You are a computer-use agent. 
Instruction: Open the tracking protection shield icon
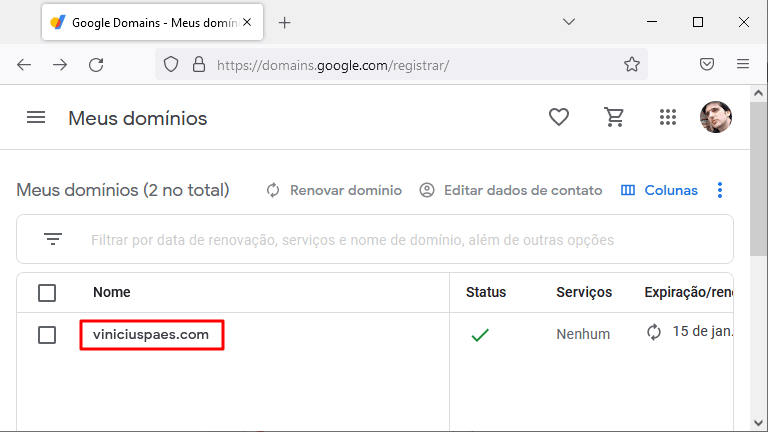point(171,64)
